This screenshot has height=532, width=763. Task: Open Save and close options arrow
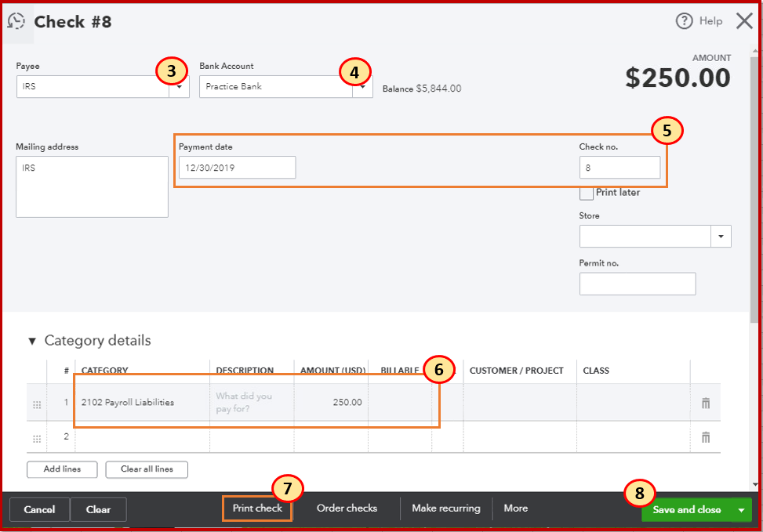point(741,510)
